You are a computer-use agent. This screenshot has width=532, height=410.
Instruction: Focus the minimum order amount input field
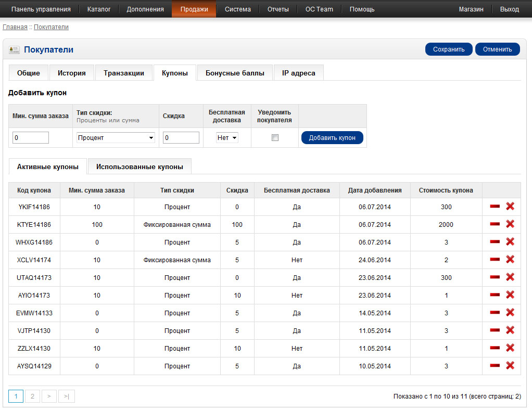pyautogui.click(x=30, y=138)
